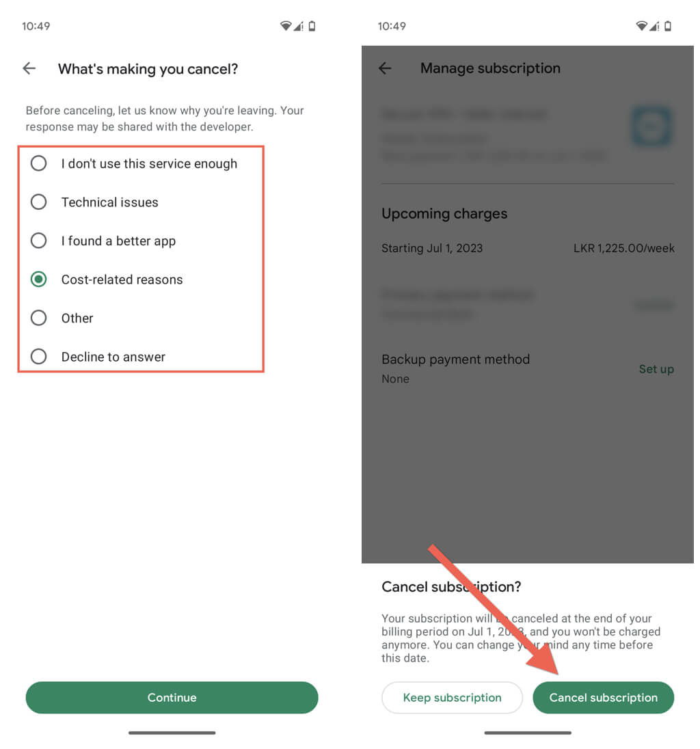This screenshot has height=749, width=700.
Task: Tap the Wi-Fi status icon on left phone
Action: click(x=286, y=26)
